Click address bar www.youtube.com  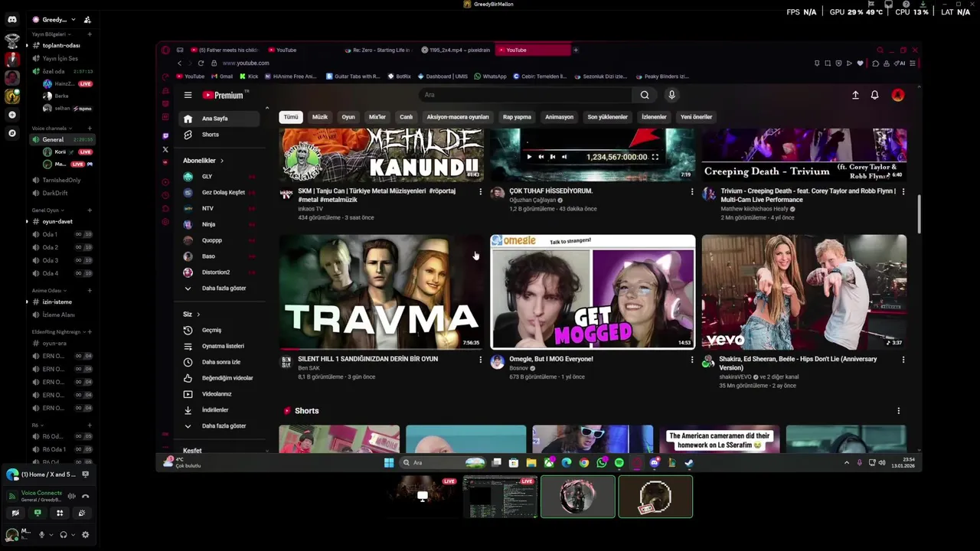245,63
